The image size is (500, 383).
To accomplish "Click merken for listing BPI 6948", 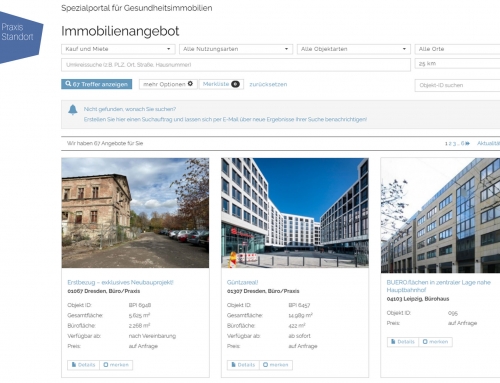I will pos(116,365).
